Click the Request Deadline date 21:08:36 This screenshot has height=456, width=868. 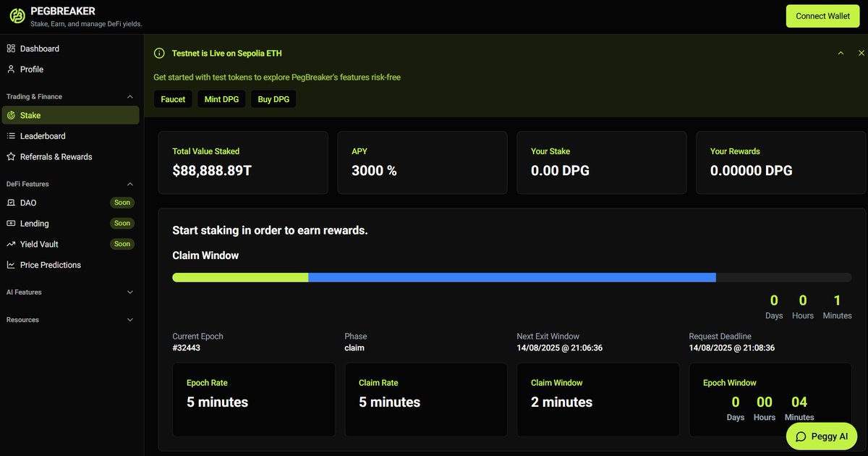click(732, 348)
